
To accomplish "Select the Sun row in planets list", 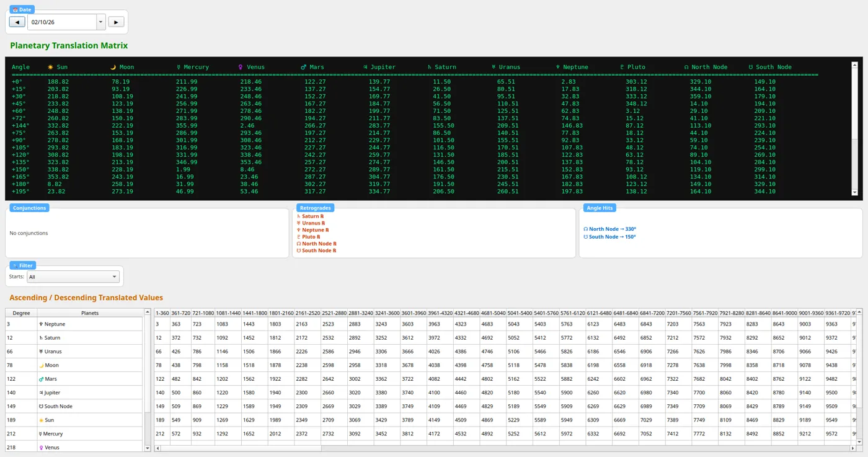I will [x=74, y=420].
